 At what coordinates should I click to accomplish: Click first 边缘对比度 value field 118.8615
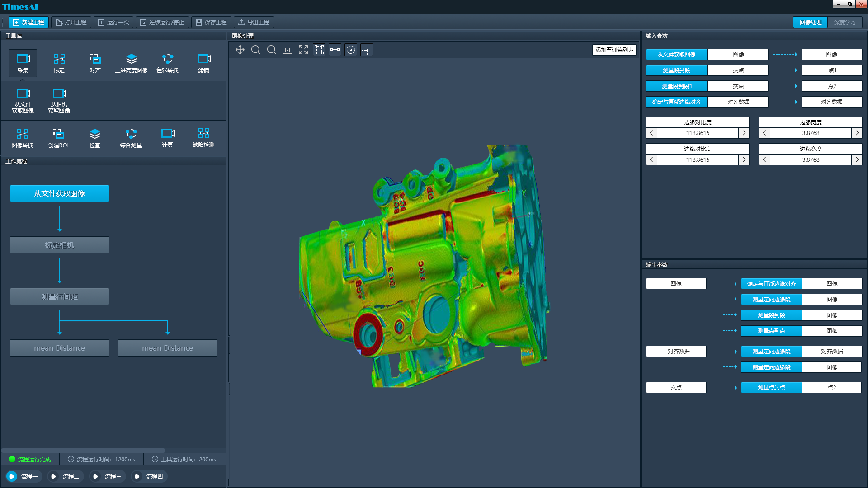698,133
